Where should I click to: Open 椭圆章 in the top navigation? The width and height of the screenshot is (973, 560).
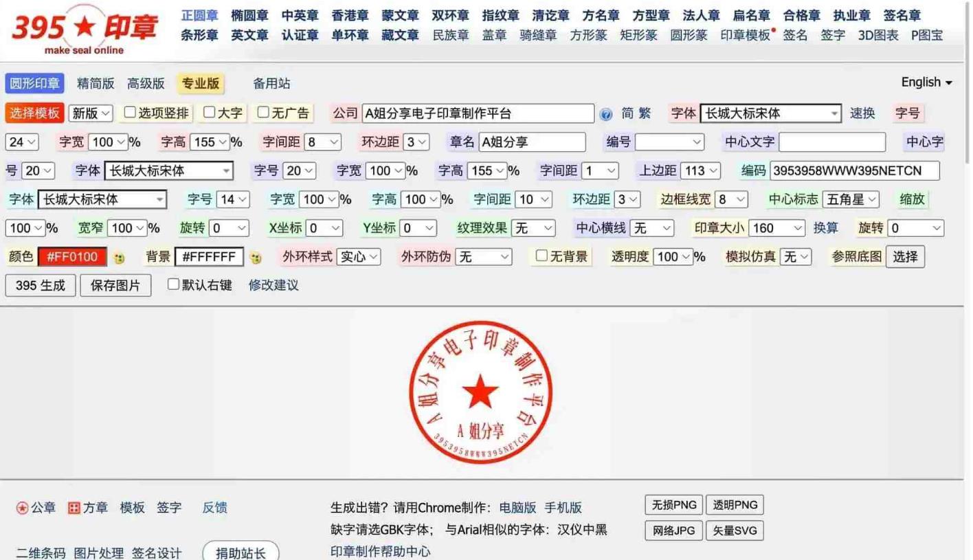249,15
